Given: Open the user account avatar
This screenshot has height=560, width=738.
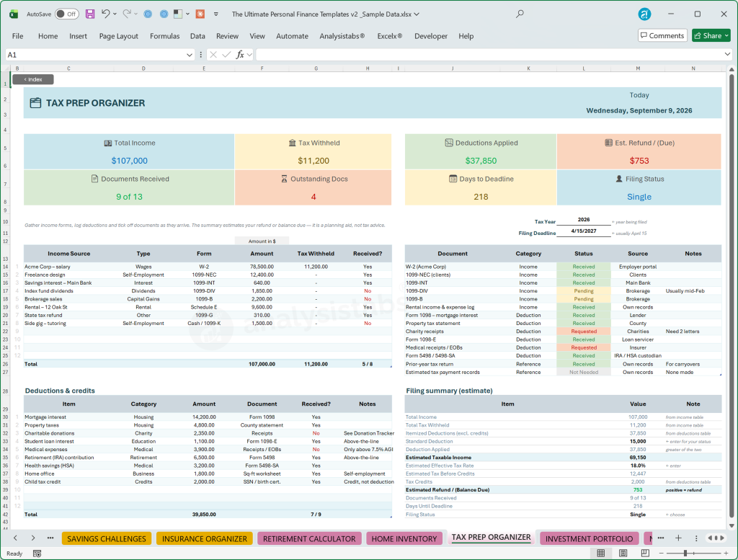Looking at the screenshot, I should [644, 14].
